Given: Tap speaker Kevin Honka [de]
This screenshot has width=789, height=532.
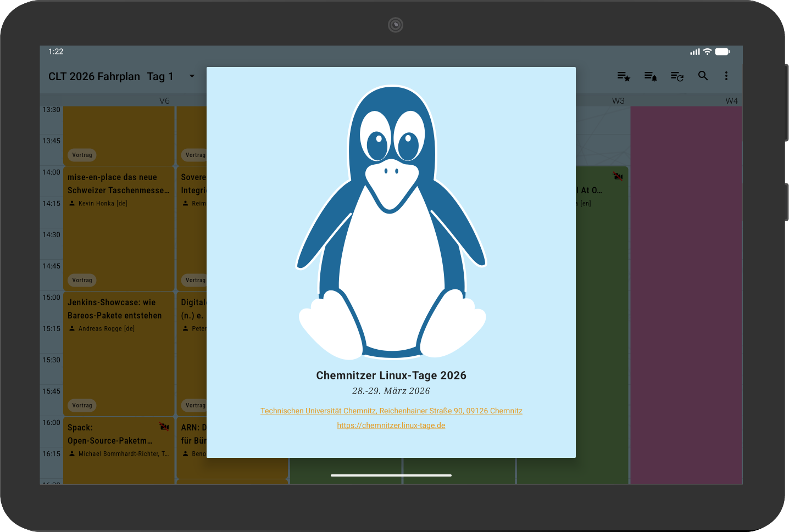Looking at the screenshot, I should [103, 203].
